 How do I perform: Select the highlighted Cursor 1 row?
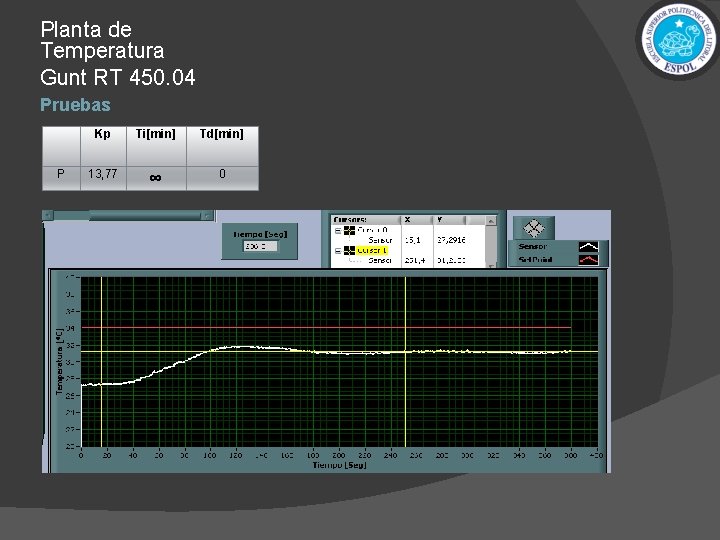[371, 250]
